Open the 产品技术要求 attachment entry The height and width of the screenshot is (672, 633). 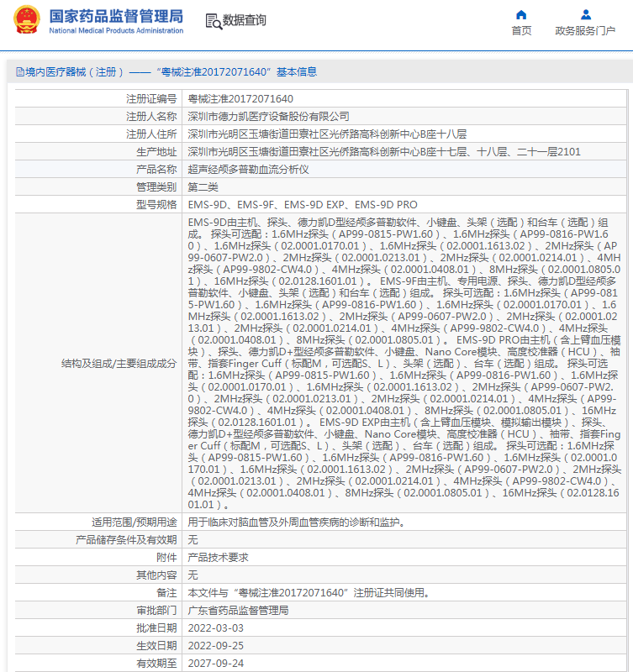tap(218, 557)
